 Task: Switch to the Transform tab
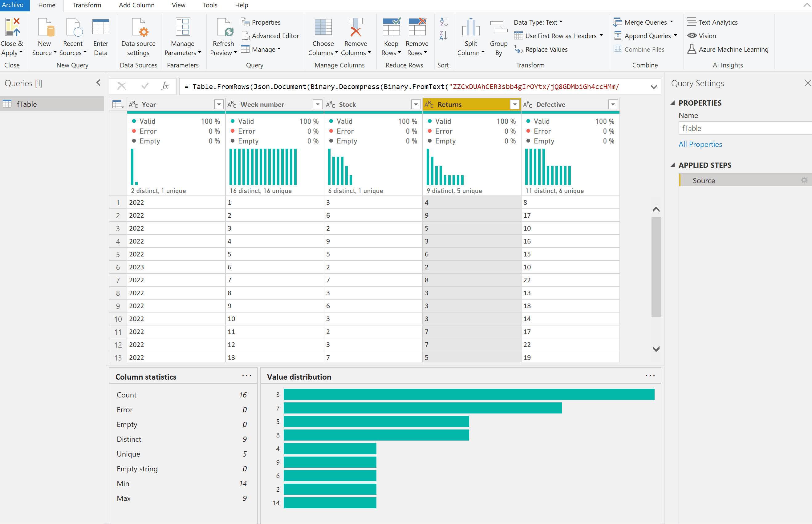(87, 5)
